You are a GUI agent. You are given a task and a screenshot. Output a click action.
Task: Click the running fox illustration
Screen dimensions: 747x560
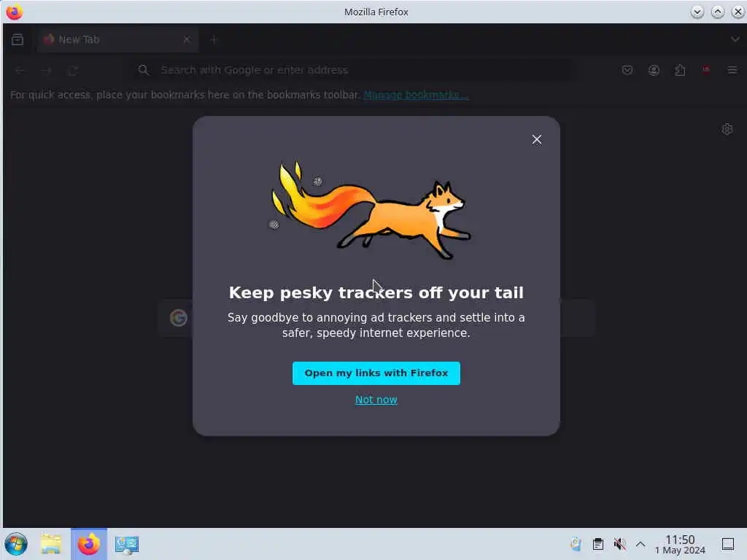tap(371, 210)
